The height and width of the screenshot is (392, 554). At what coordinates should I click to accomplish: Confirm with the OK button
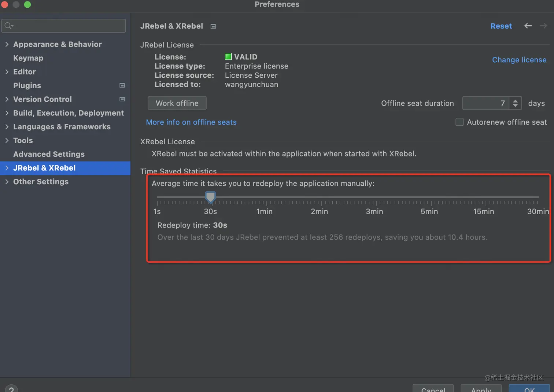[529, 388]
